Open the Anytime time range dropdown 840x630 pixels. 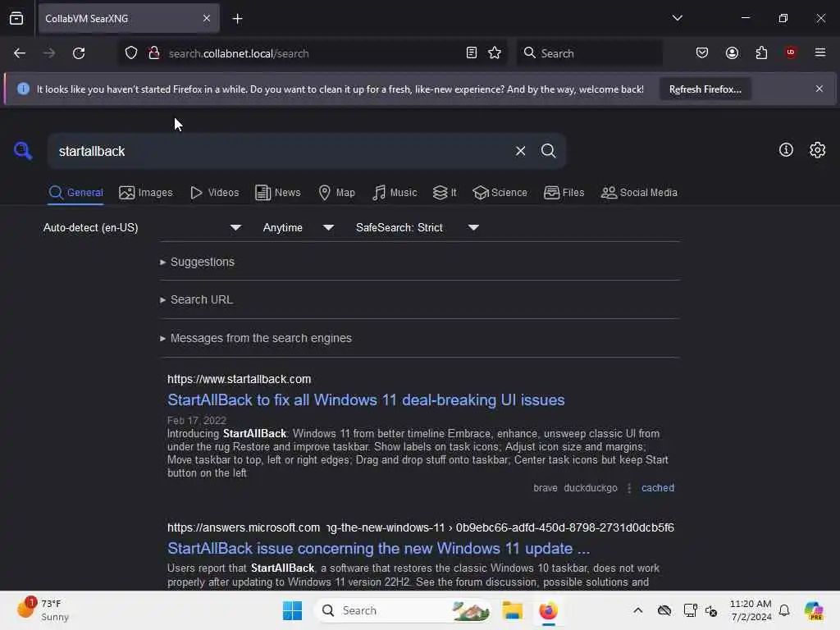(299, 228)
